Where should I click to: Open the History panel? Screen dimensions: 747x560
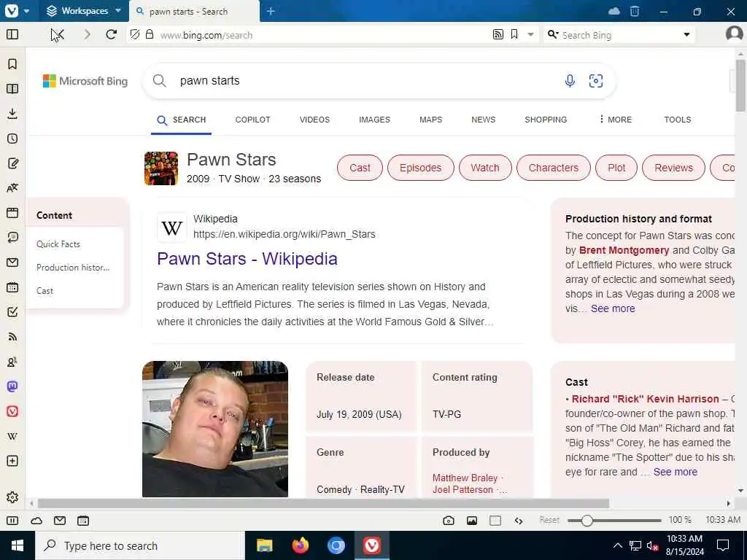pos(12,139)
